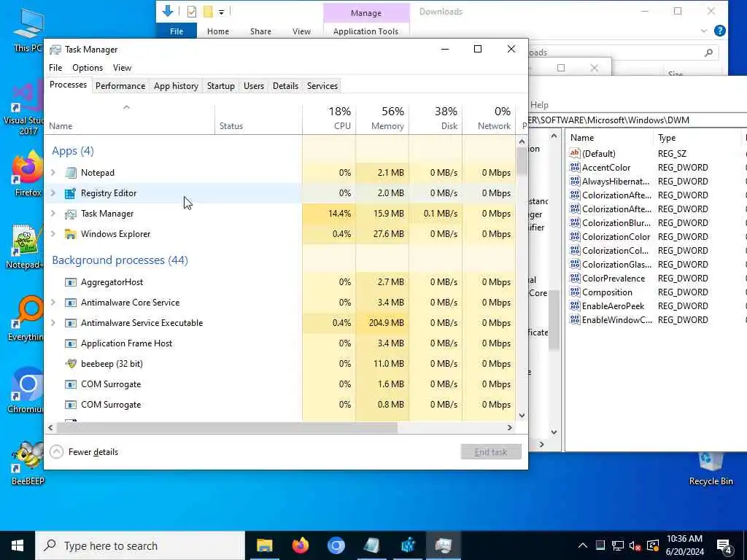Screen dimensions: 747x560
Task: Select the ColorizationColor registry value
Action: [616, 237]
